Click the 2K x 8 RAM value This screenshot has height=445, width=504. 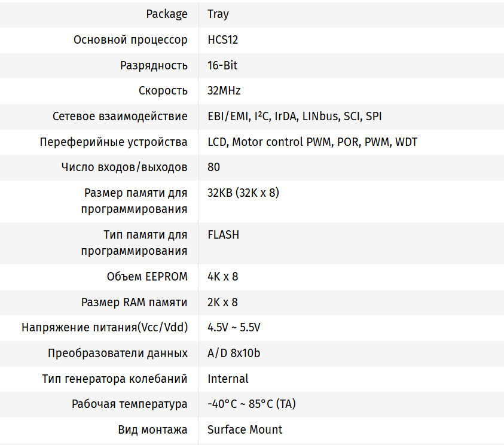(x=222, y=302)
